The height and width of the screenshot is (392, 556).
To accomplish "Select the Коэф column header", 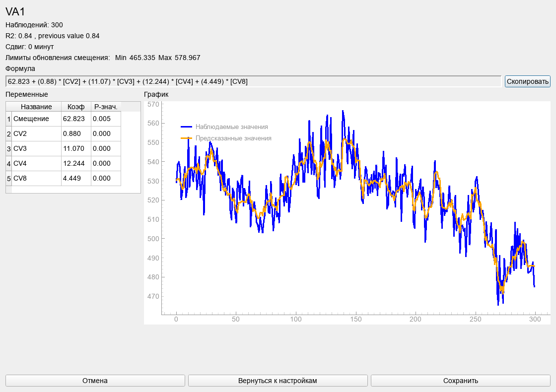I will (76, 107).
